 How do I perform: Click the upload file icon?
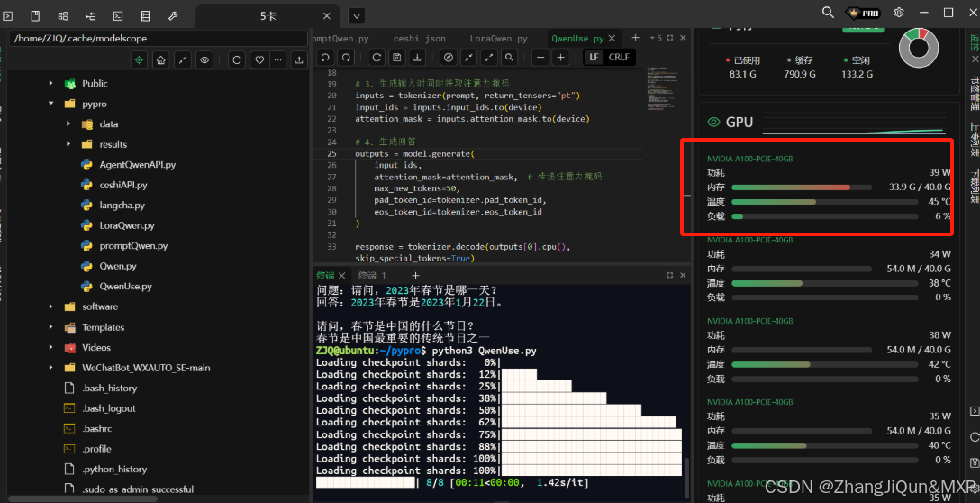click(x=299, y=60)
